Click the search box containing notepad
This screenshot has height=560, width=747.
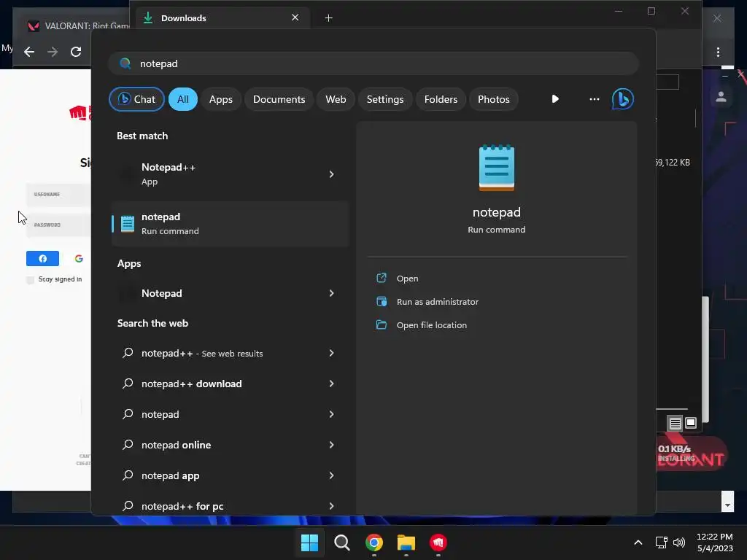tap(373, 64)
